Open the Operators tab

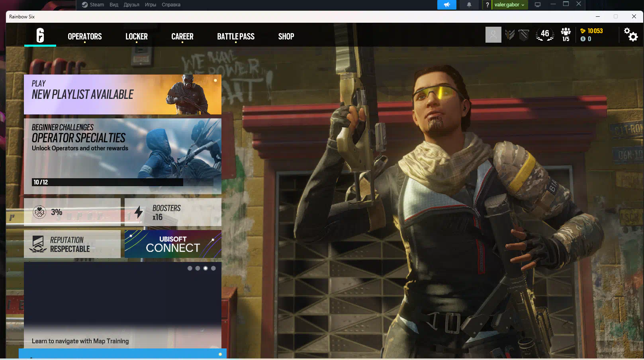click(85, 37)
